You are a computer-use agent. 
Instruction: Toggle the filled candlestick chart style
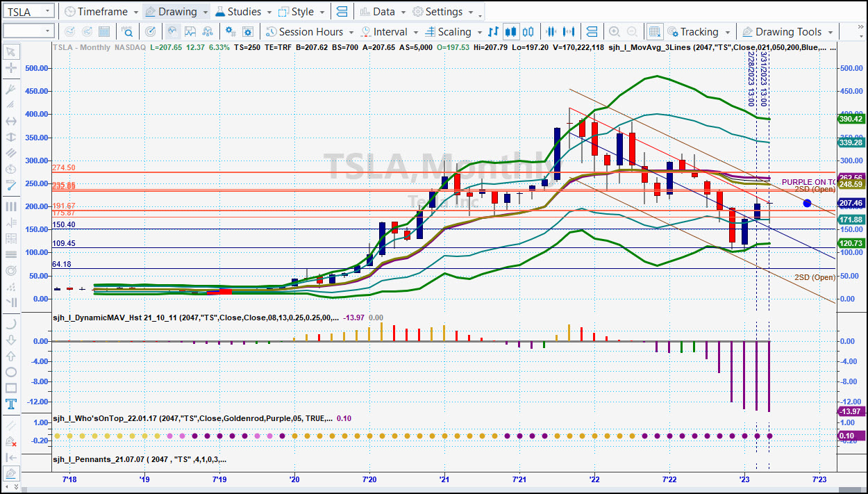click(x=511, y=31)
